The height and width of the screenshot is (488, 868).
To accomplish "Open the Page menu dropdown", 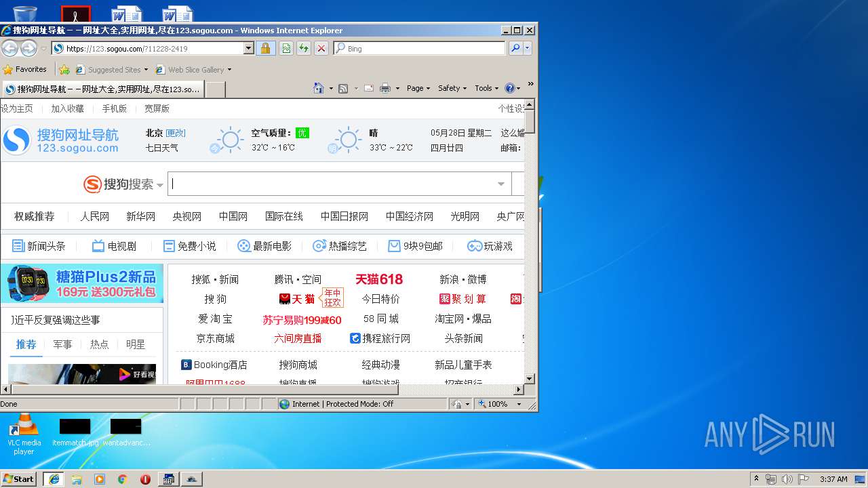I will pos(418,88).
